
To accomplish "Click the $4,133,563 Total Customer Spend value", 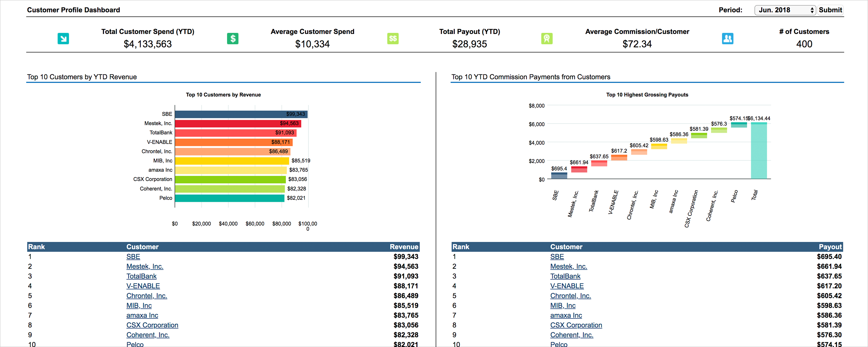I will click(148, 44).
